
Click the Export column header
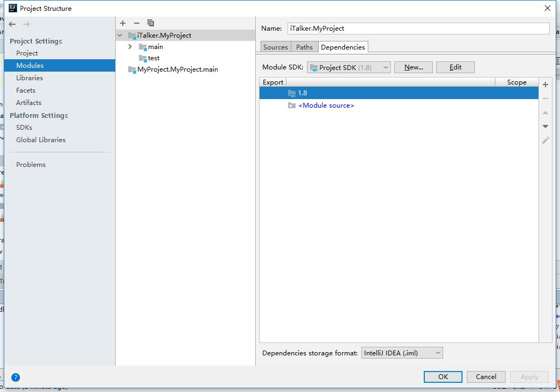click(273, 82)
